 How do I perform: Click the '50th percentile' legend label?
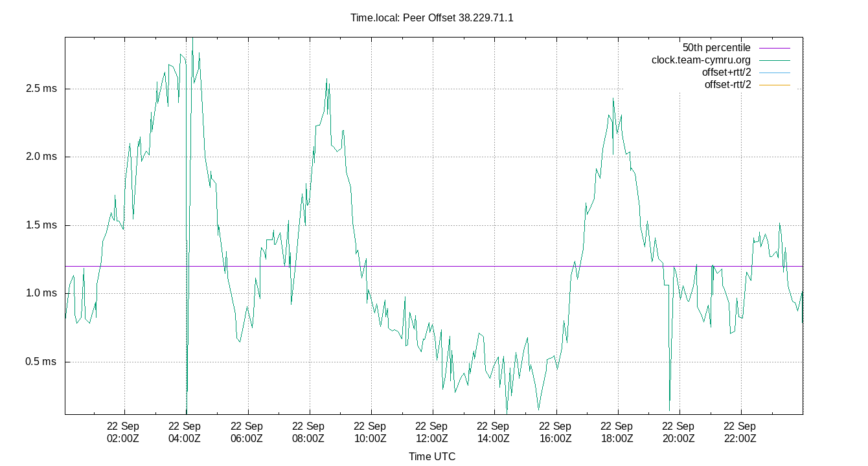click(x=716, y=48)
